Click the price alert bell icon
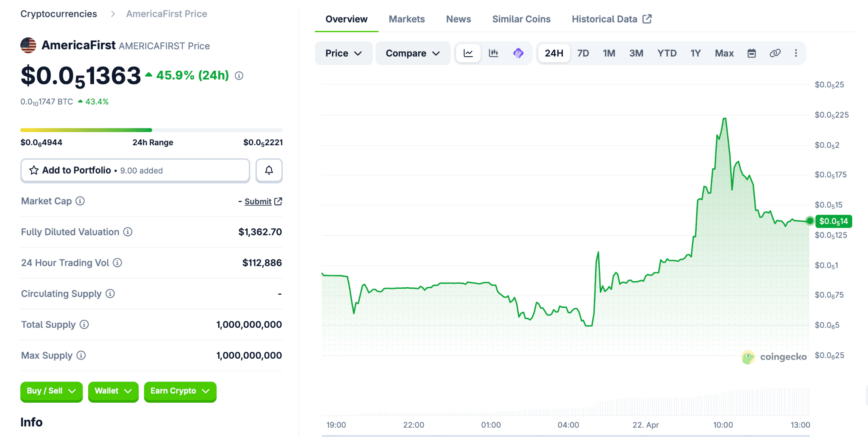The height and width of the screenshot is (437, 868). tap(269, 171)
